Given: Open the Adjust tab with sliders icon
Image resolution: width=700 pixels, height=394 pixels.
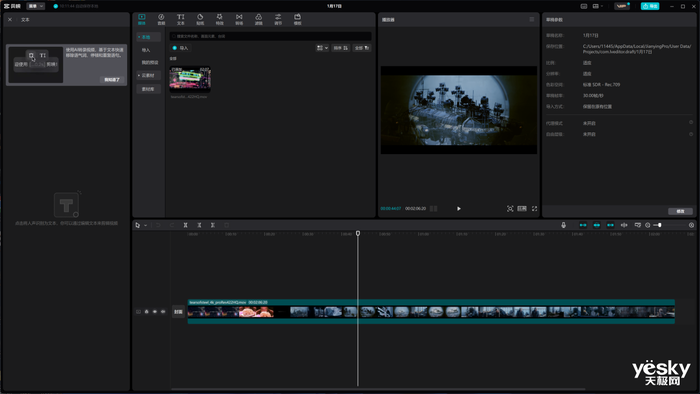Looking at the screenshot, I should (x=278, y=19).
